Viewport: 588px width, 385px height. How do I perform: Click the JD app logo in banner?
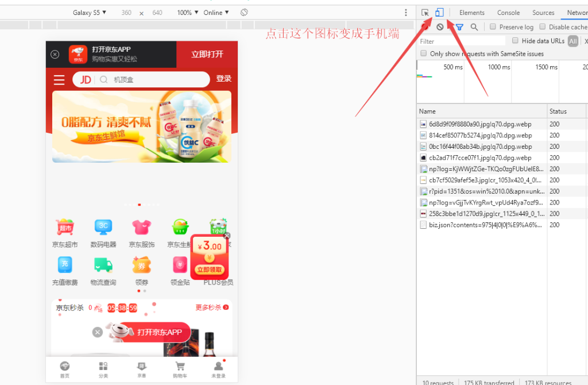pos(78,55)
